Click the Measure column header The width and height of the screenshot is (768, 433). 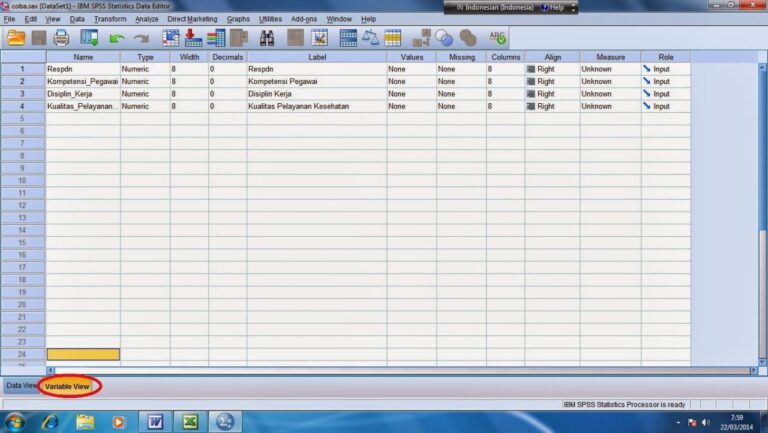(610, 57)
